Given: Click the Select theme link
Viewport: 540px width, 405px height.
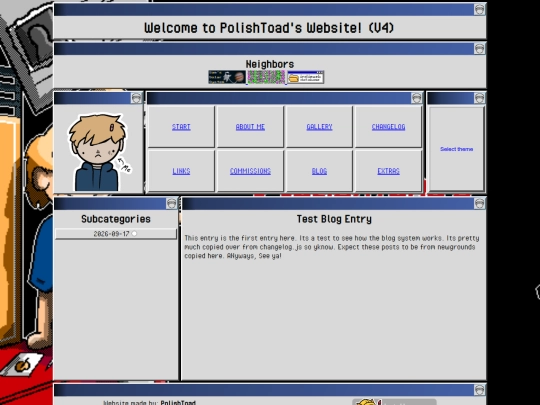Looking at the screenshot, I should pos(456,149).
